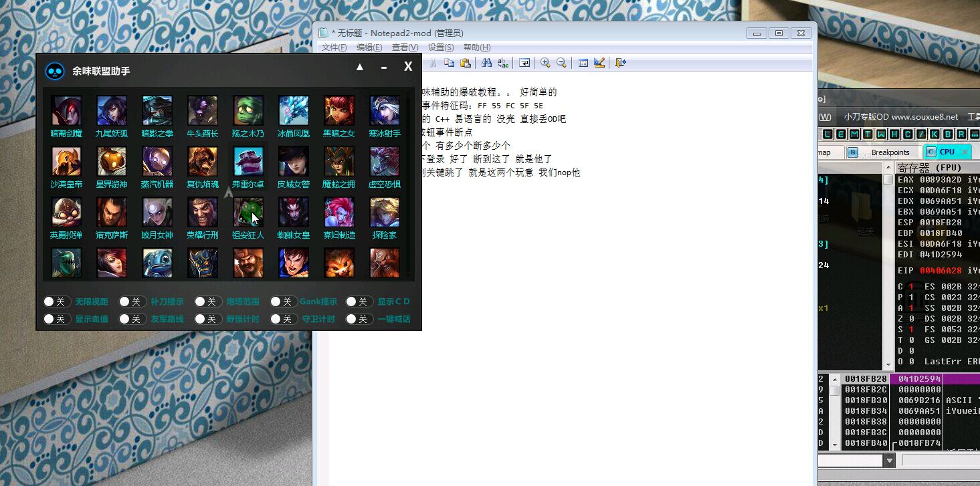Open the 设置(S) menu in Notepad2
980x486 pixels.
(440, 47)
